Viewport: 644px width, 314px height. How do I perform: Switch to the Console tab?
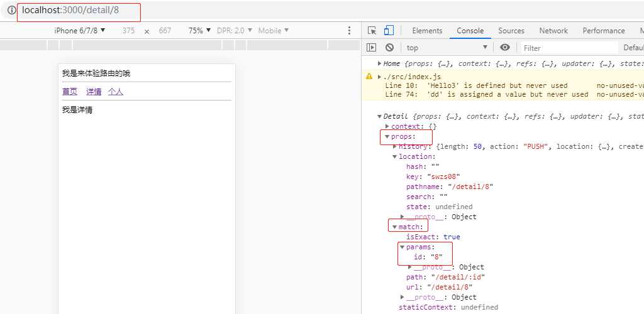point(470,31)
